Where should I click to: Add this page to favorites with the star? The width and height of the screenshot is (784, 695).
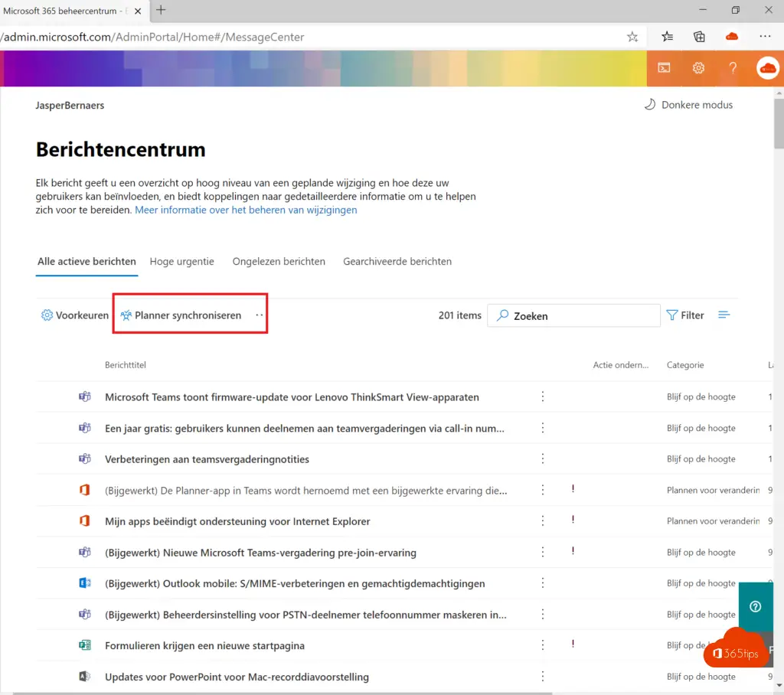[x=632, y=37]
